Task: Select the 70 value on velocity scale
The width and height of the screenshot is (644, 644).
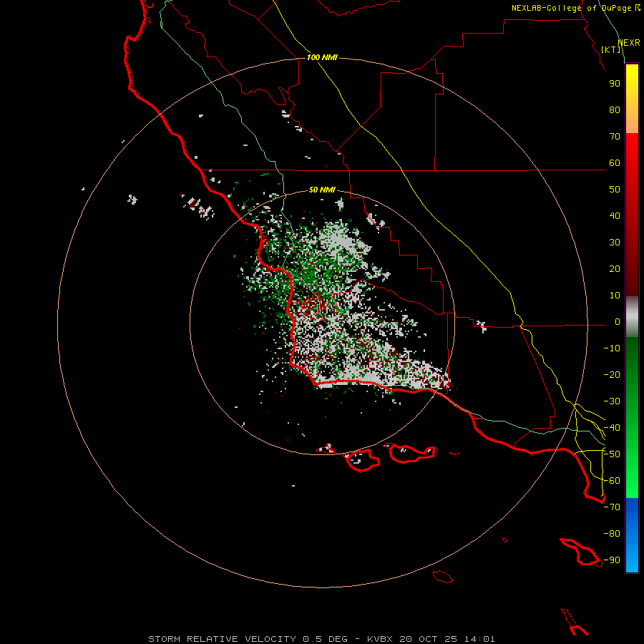Action: pyautogui.click(x=615, y=137)
